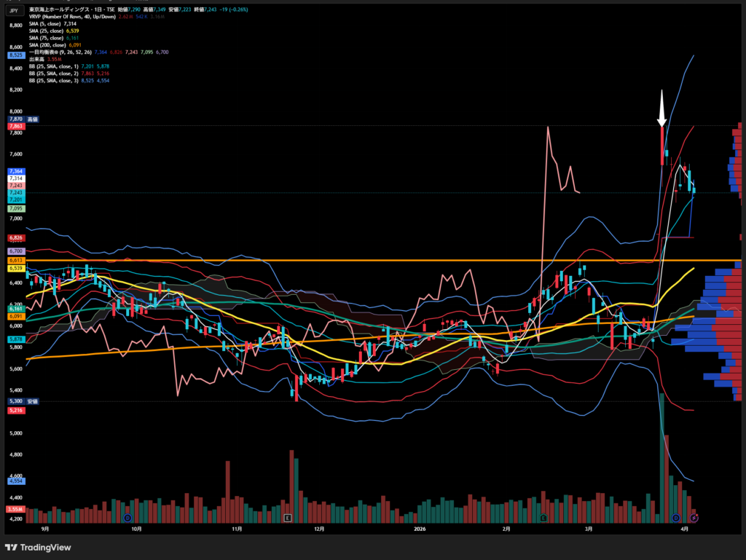Click the earnings E icon in mid-February
This screenshot has height=560, width=746.
543,518
